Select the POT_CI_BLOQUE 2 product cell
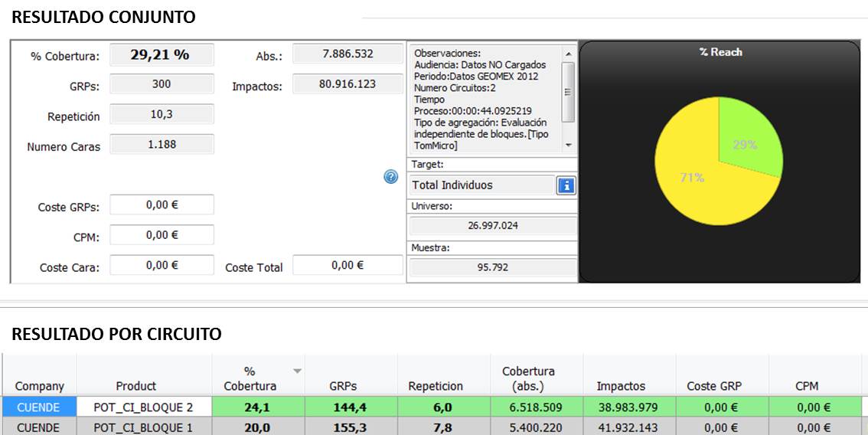 143,407
